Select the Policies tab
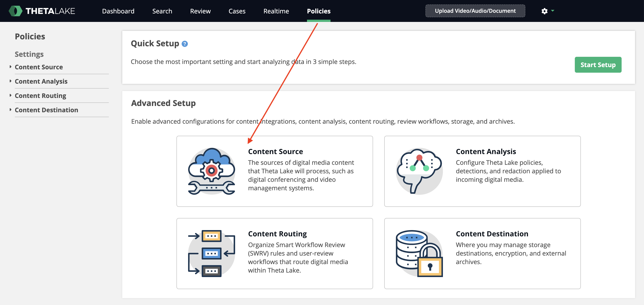The width and height of the screenshot is (644, 305). [x=318, y=11]
